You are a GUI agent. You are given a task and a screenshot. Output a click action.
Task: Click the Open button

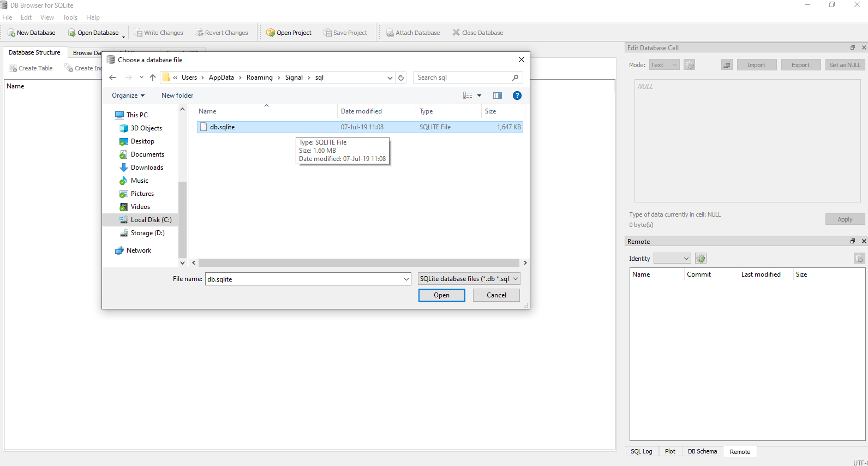click(441, 295)
